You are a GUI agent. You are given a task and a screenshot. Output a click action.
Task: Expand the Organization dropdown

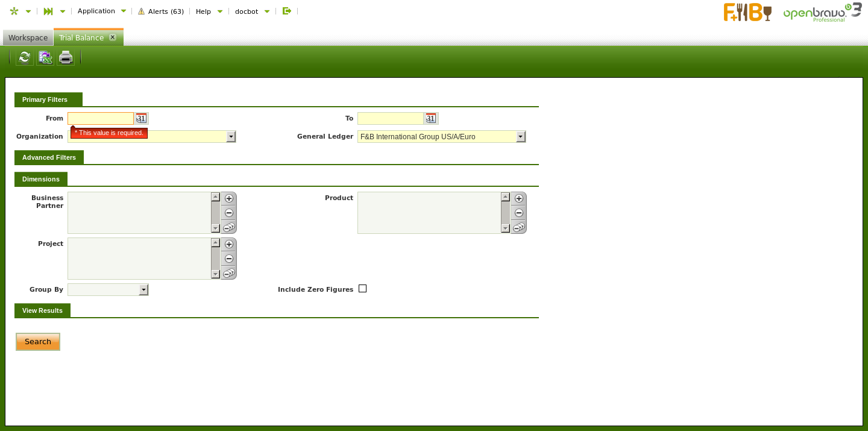[x=231, y=137]
